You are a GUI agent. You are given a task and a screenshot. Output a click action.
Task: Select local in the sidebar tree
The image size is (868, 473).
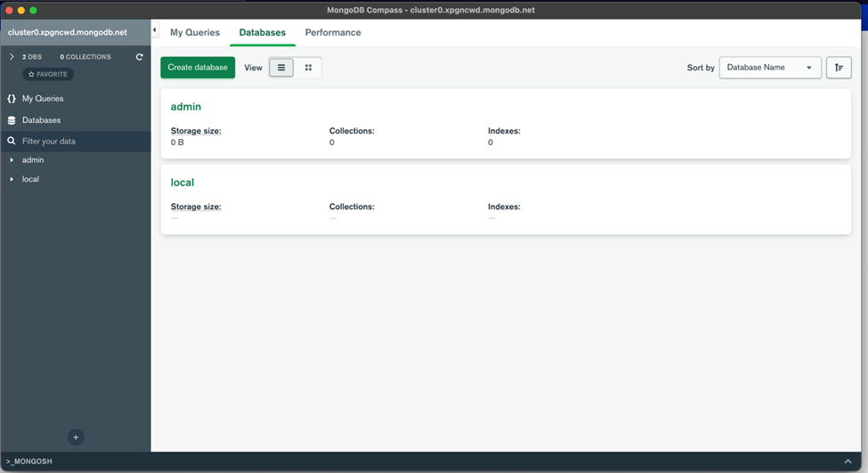[30, 179]
